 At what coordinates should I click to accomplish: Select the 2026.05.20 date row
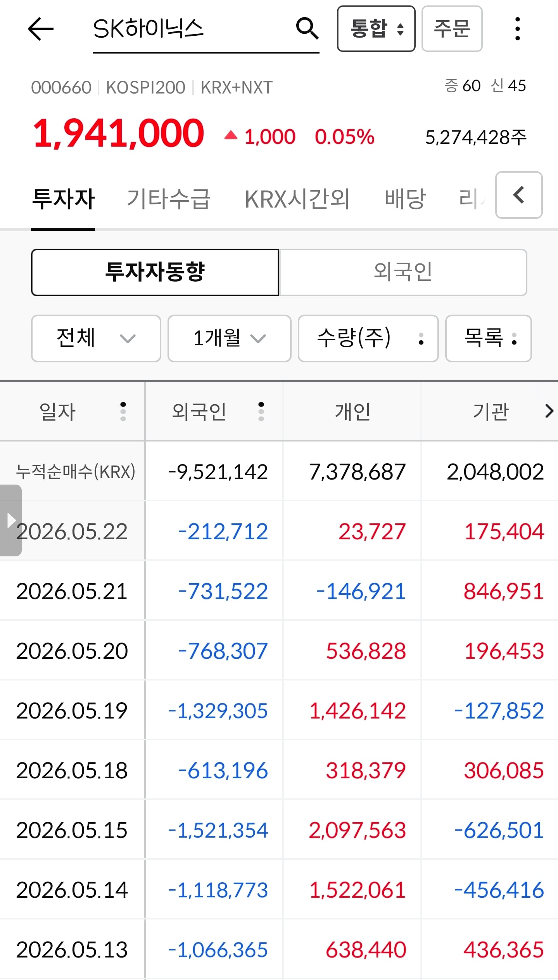[72, 651]
